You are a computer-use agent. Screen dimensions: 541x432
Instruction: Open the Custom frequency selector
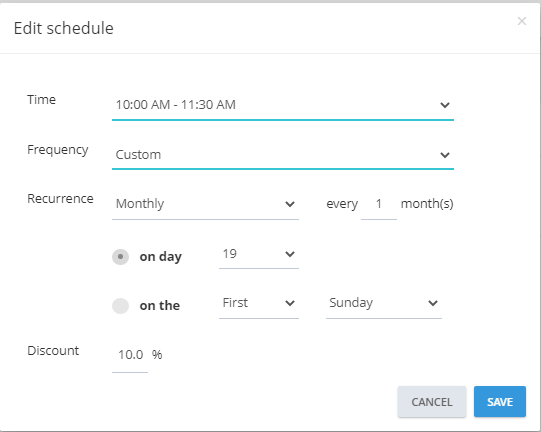click(283, 155)
